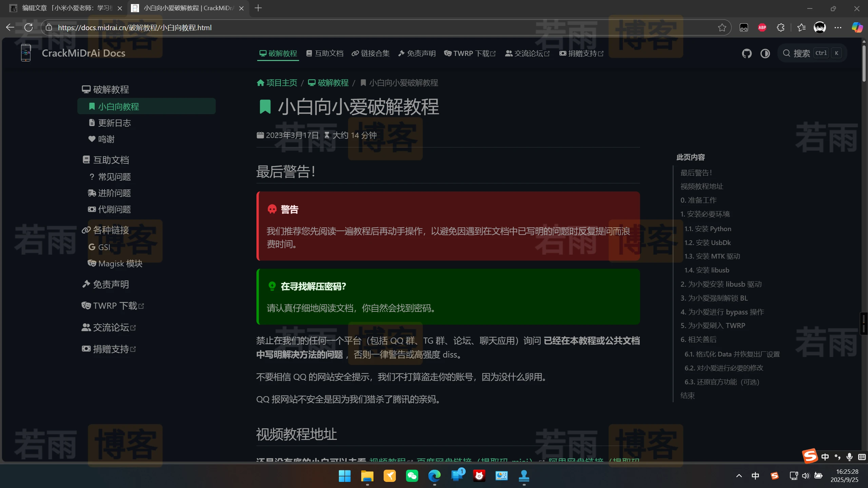Toggle Sogou Chinese/English input mode

pos(825,457)
